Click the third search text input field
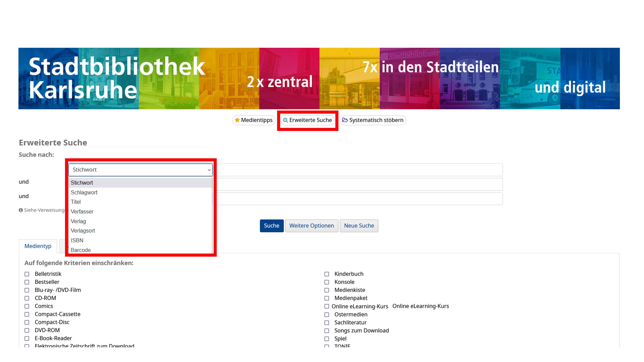The width and height of the screenshot is (644, 362). coord(360,199)
